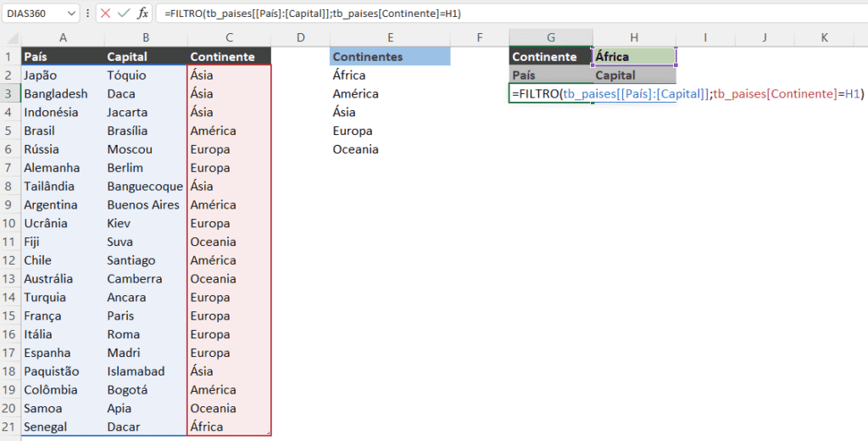Select the cell 'Santiago'
This screenshot has width=868, height=441.
[x=146, y=260]
